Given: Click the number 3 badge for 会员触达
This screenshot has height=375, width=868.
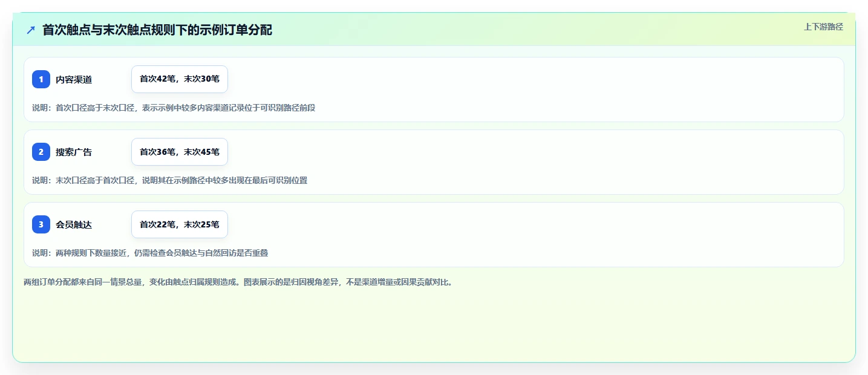Looking at the screenshot, I should (41, 224).
